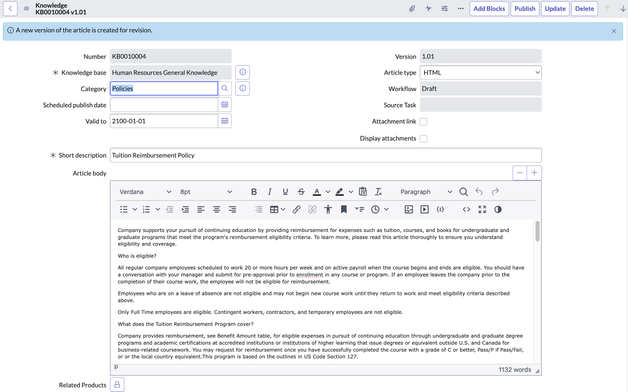
Task: Click the Delete button
Action: click(x=584, y=8)
